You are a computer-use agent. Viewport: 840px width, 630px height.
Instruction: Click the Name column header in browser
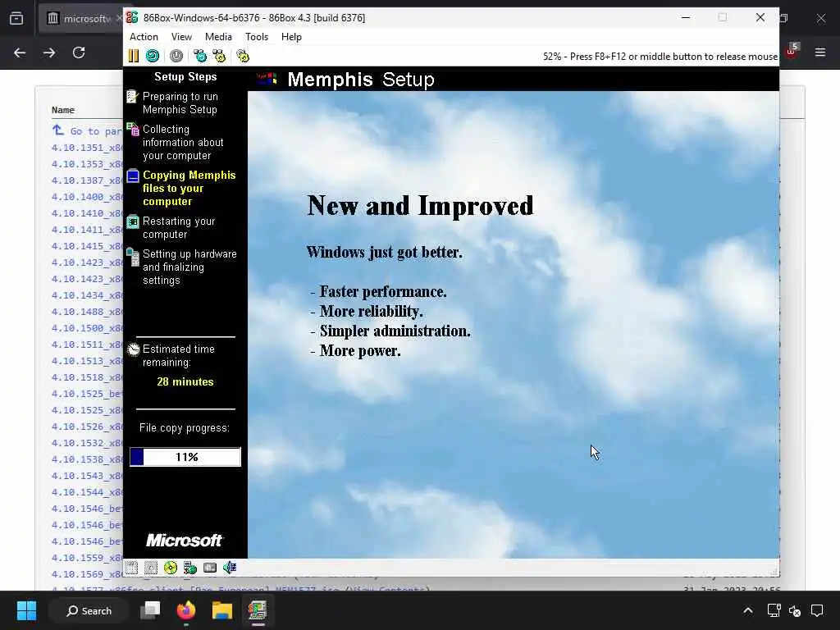point(63,110)
